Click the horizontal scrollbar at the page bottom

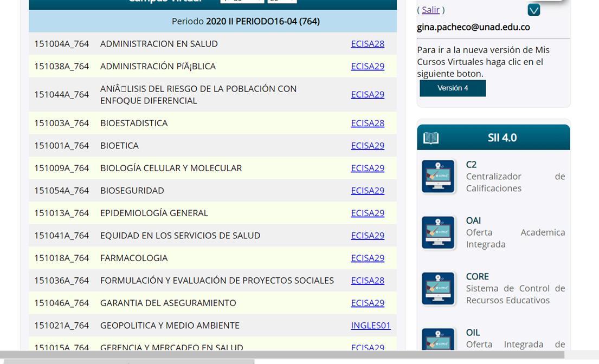coord(282,355)
